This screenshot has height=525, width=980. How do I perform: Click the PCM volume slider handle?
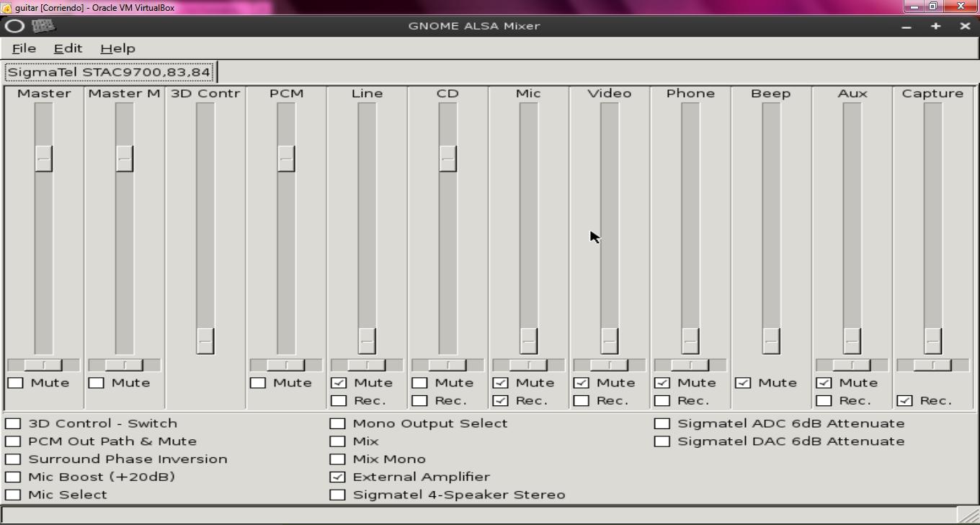coord(286,158)
